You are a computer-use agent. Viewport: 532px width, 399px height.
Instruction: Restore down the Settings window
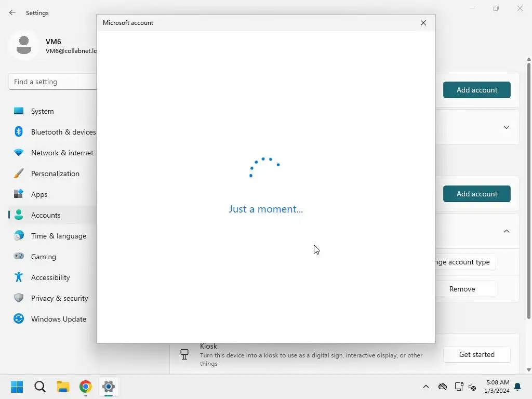496,8
